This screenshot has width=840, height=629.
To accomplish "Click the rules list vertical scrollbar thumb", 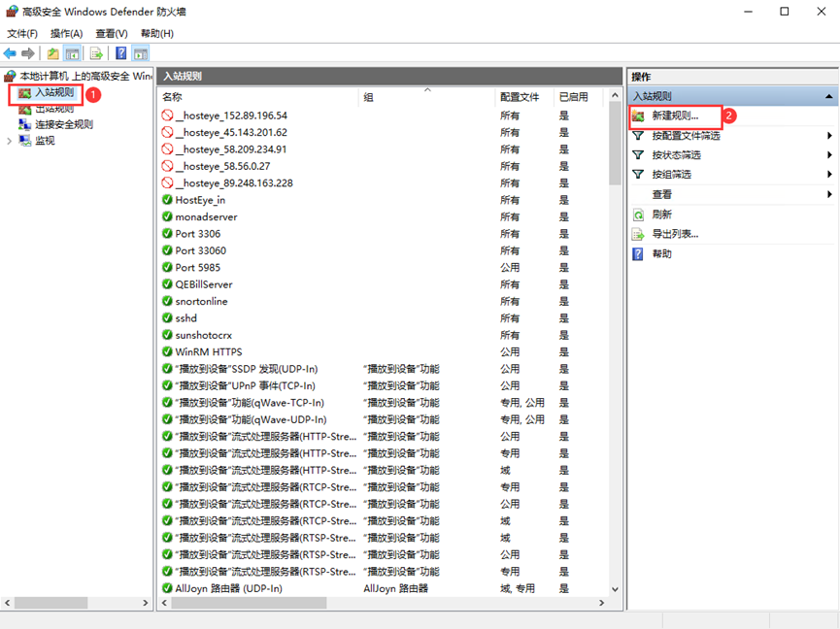I will pos(615,145).
